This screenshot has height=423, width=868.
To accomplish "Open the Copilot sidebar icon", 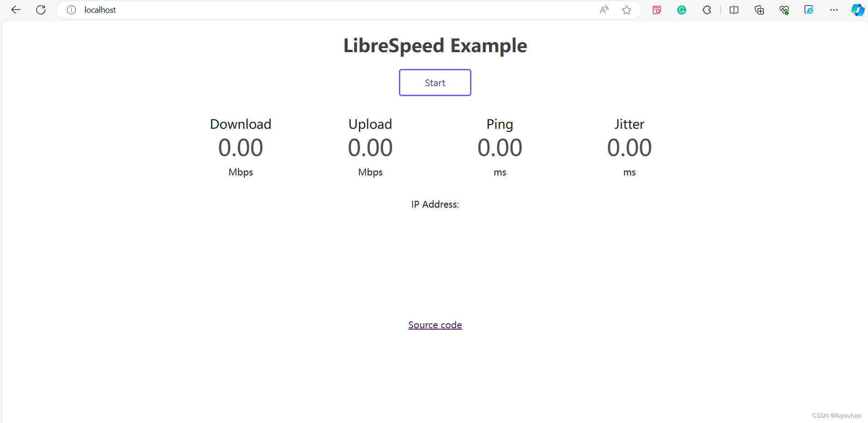I will click(858, 10).
